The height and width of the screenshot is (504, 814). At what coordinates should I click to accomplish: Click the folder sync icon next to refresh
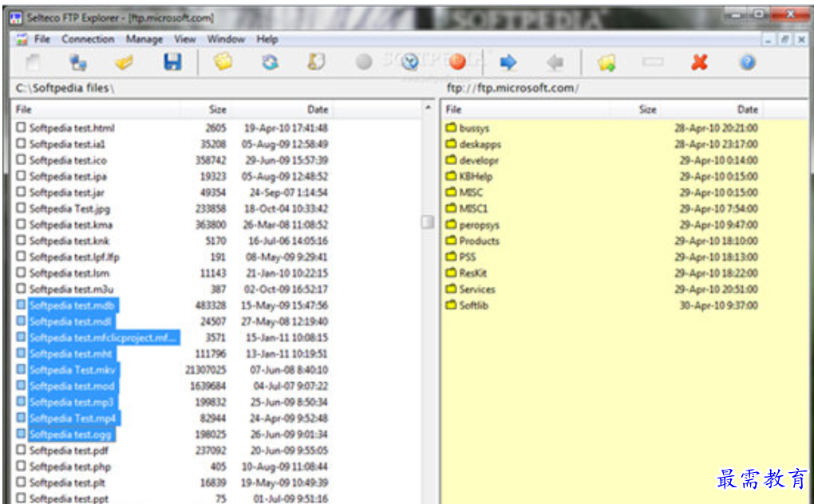click(x=316, y=62)
